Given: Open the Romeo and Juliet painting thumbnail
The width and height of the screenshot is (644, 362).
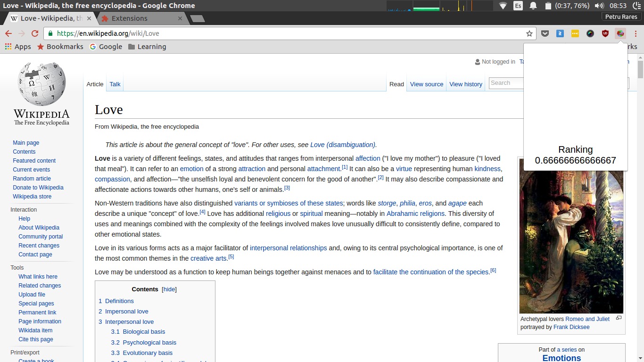Looking at the screenshot, I should 571,236.
